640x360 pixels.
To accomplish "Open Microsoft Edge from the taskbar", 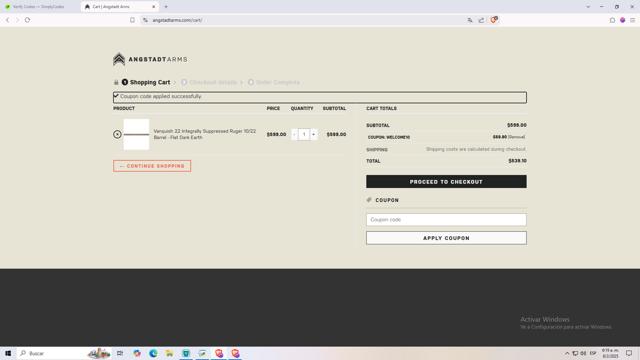I will [x=153, y=353].
